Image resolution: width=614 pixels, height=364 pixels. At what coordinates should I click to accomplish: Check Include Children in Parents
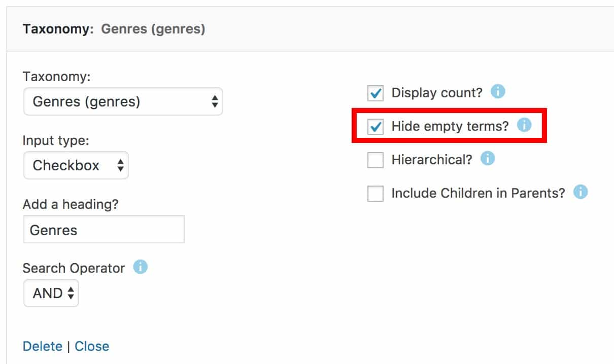click(376, 193)
